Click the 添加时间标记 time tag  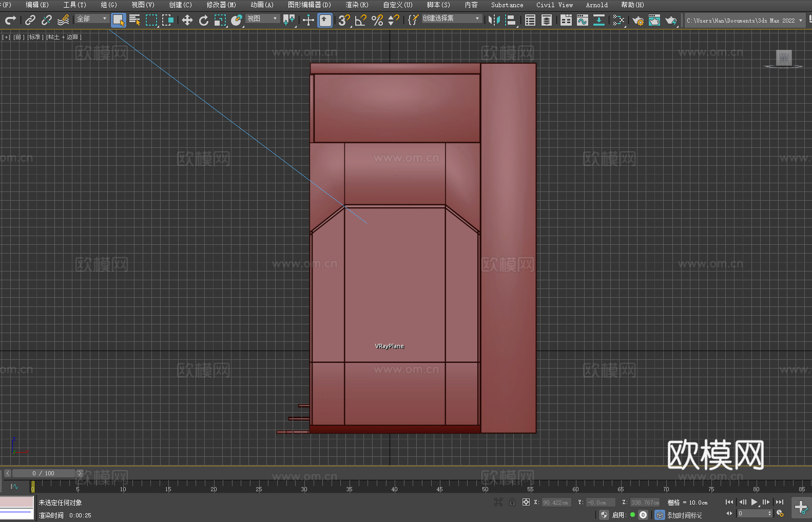click(684, 515)
